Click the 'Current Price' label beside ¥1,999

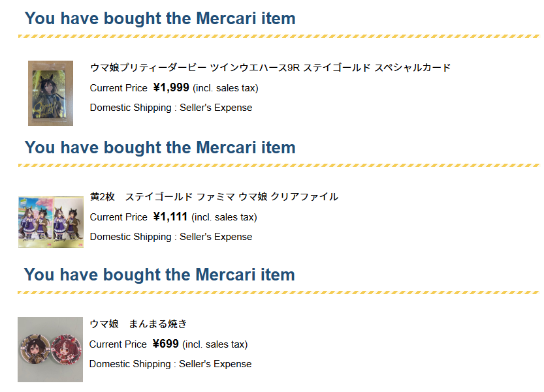(x=119, y=88)
